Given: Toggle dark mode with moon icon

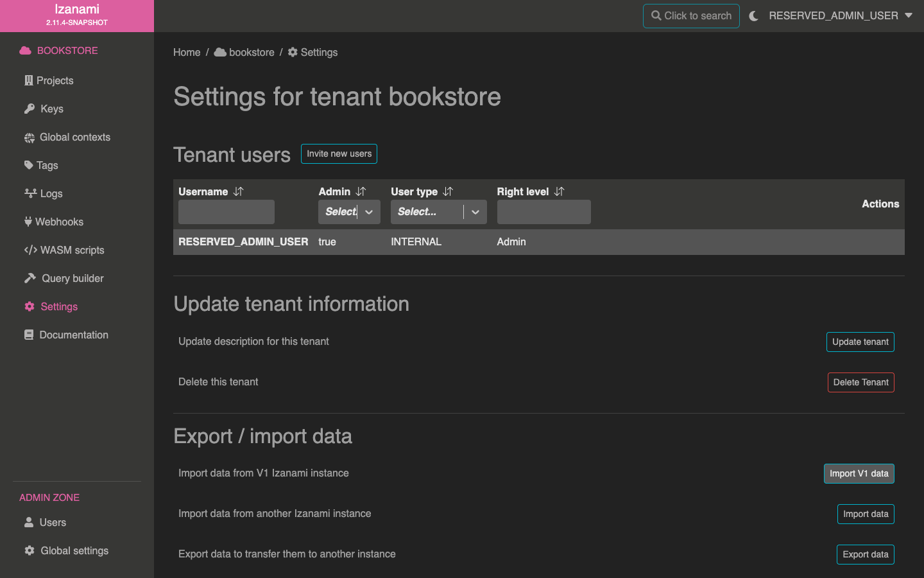Looking at the screenshot, I should (753, 16).
